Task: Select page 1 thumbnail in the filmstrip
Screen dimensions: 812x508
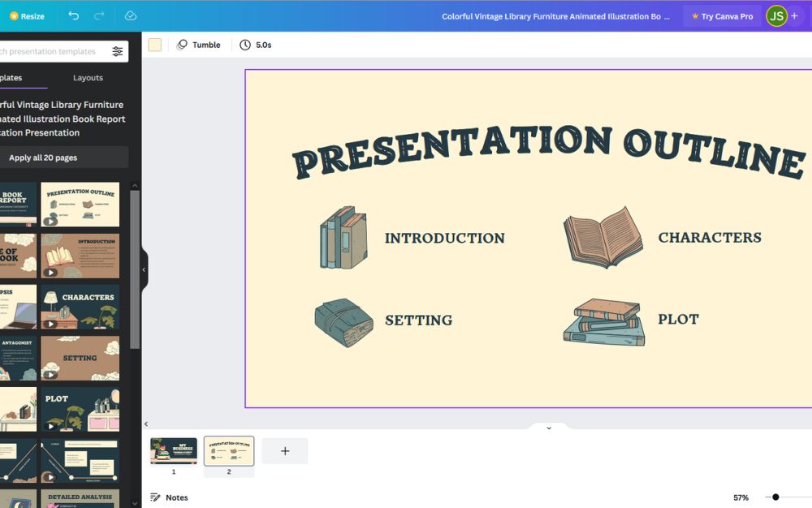Action: 174,451
